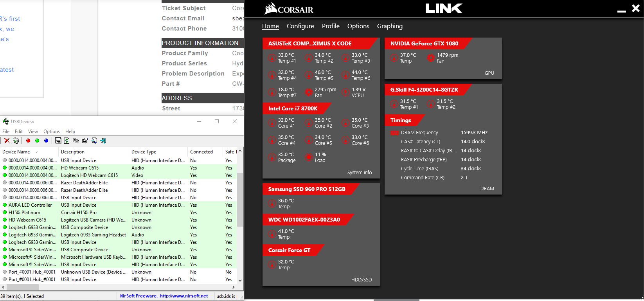This screenshot has width=644, height=301.
Task: Click the find magnifier icon in USBDeview toolbar
Action: [94, 141]
